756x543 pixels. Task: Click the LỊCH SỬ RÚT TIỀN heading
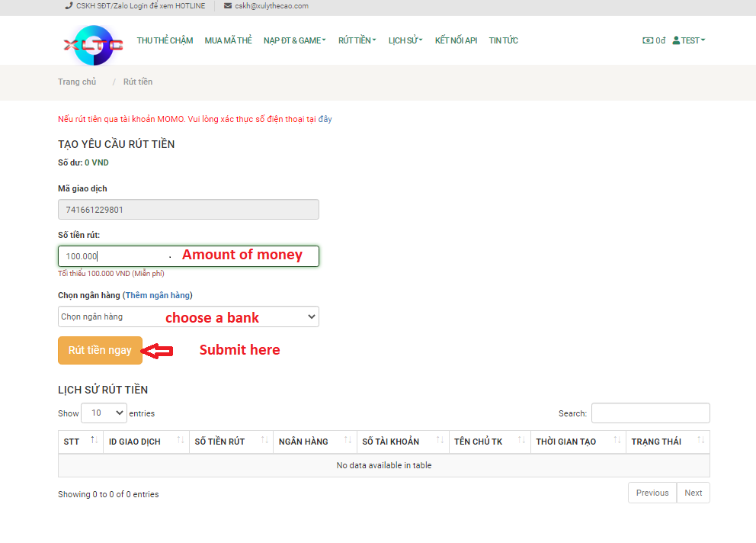[x=103, y=390]
